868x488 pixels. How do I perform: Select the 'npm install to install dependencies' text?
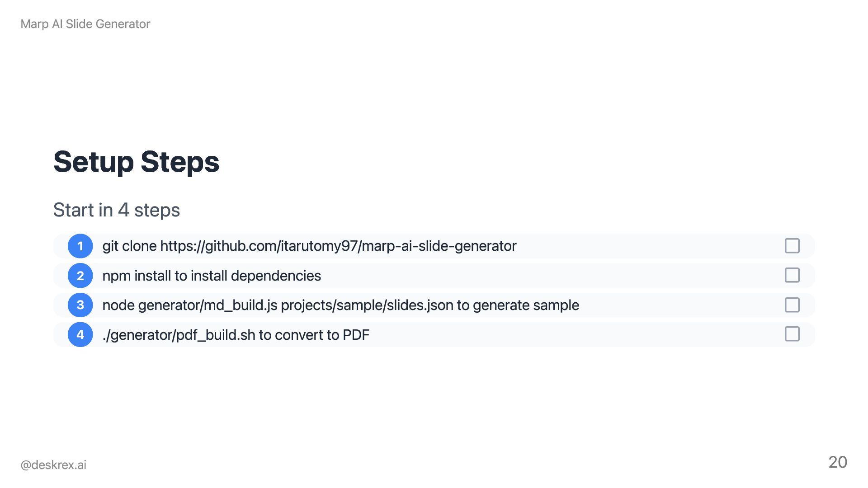click(212, 276)
